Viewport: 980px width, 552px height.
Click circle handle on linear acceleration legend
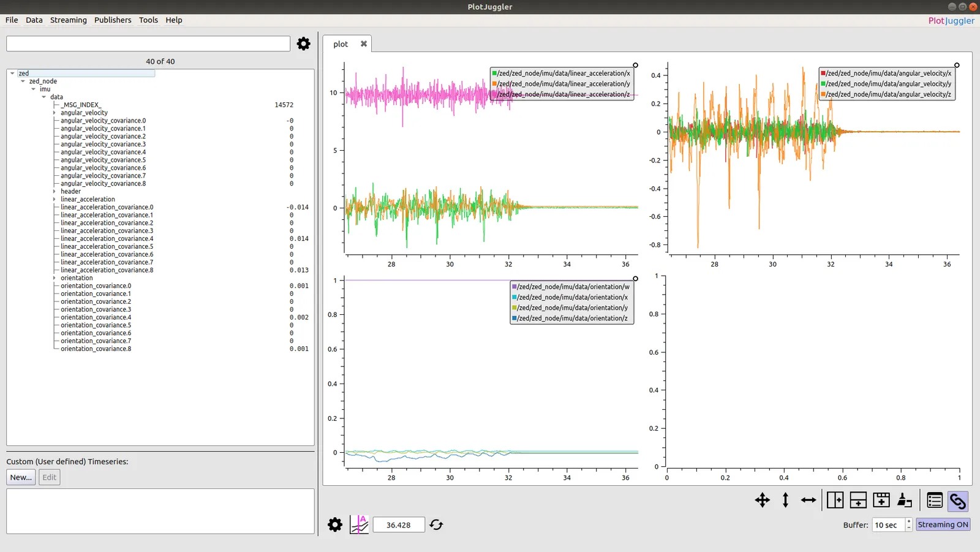click(635, 65)
